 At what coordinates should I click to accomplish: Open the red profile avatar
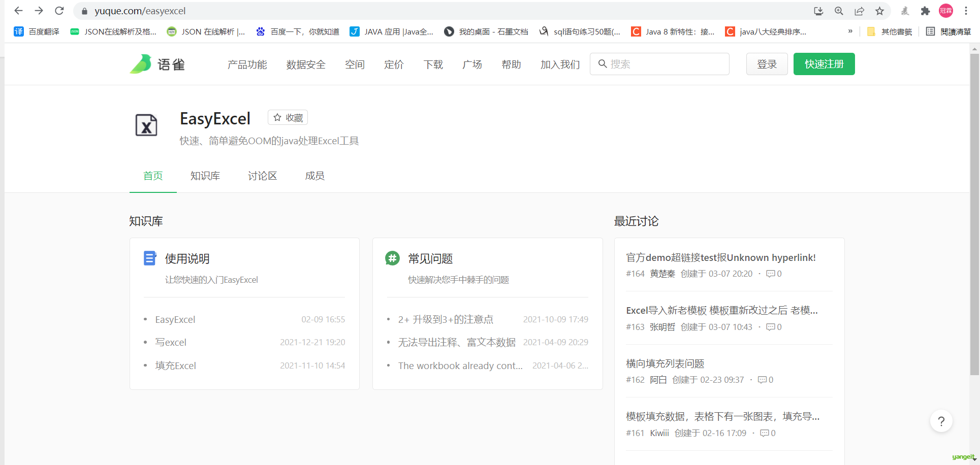coord(945,11)
